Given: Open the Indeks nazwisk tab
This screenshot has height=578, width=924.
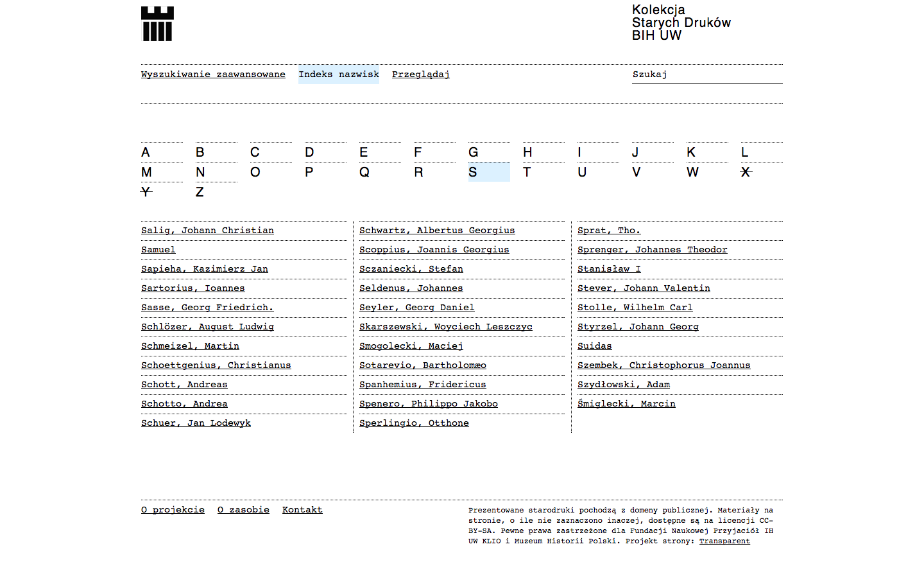Looking at the screenshot, I should click(x=338, y=74).
